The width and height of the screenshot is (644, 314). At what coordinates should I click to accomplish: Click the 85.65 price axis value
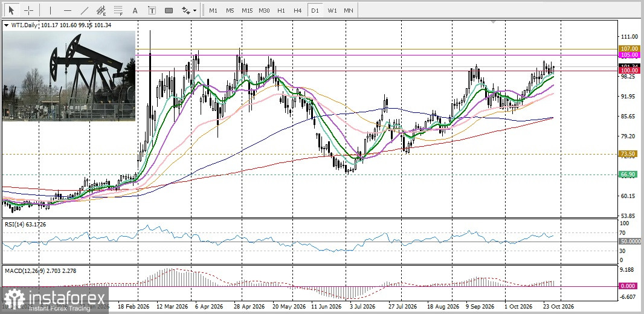click(x=630, y=117)
